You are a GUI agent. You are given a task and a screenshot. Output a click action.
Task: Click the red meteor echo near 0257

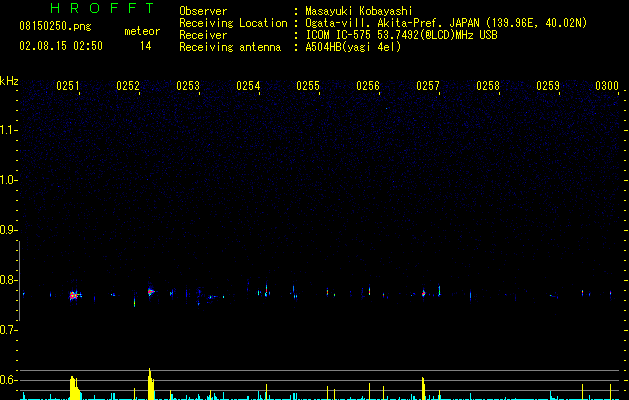[x=423, y=293]
